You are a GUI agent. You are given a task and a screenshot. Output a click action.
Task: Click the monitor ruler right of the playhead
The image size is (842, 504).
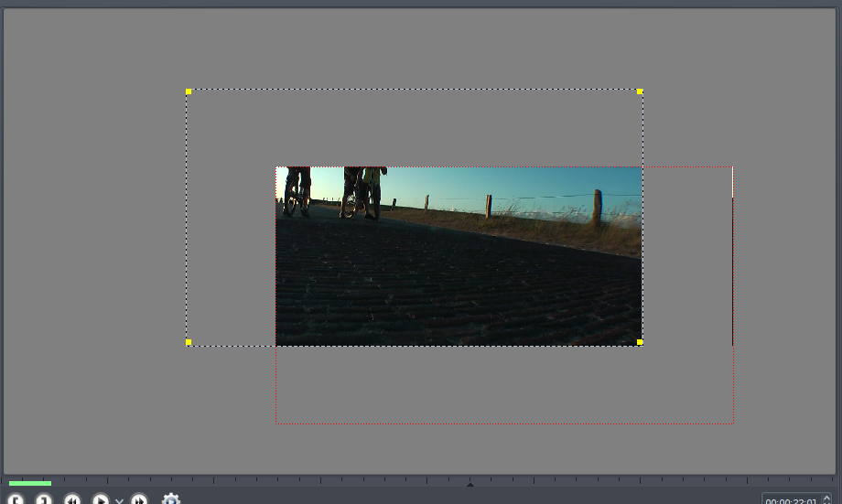pos(641,481)
